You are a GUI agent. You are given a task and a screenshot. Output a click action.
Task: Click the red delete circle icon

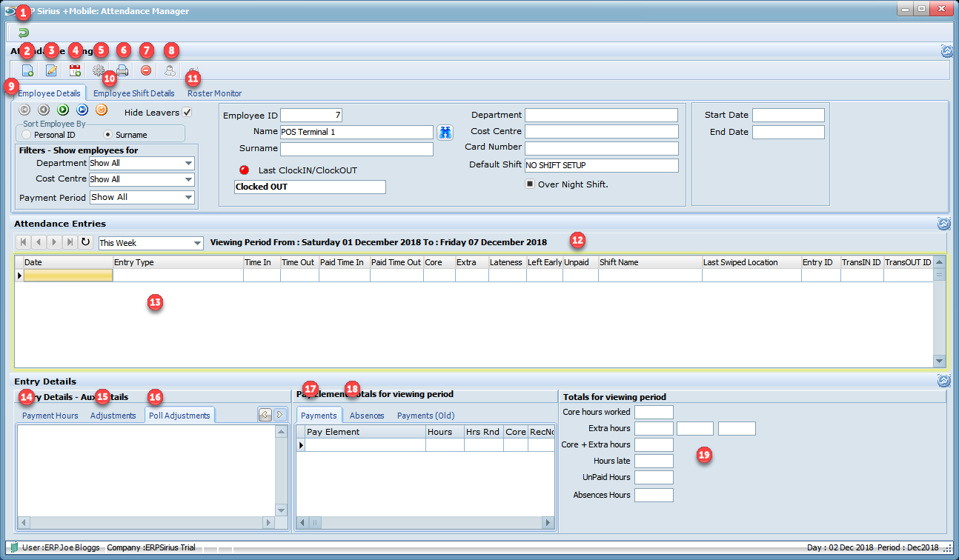tap(146, 70)
